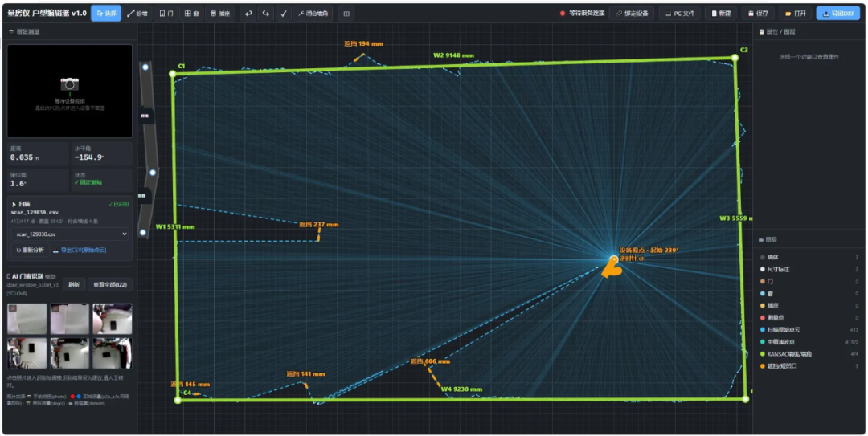868x436 pixels.
Task: Toggle 尺寸标注 dimension layer dot
Action: click(763, 270)
